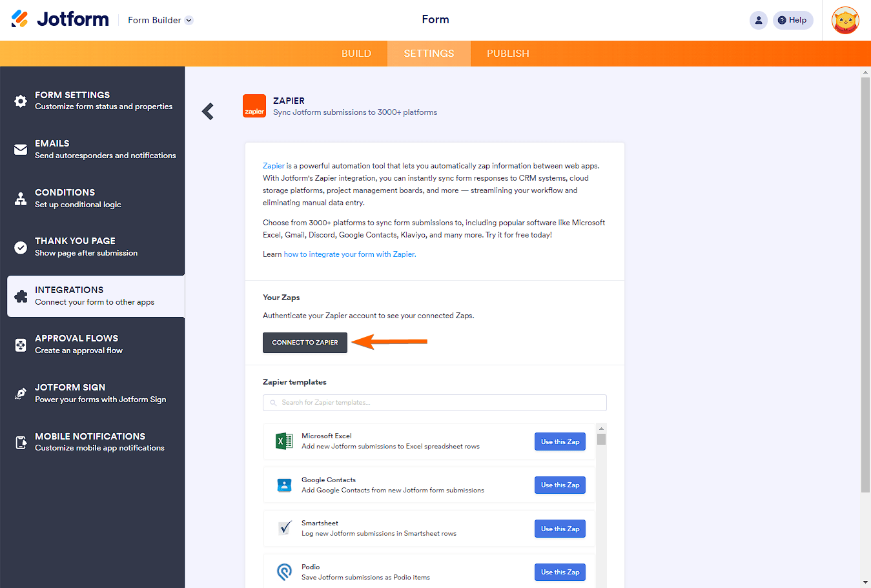871x588 pixels.
Task: Open the Emails section
Action: 92,150
